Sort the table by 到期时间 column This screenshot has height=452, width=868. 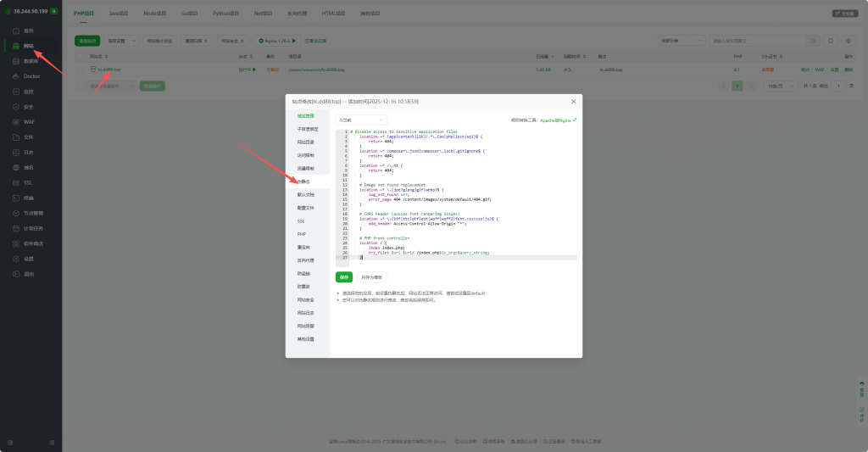574,57
